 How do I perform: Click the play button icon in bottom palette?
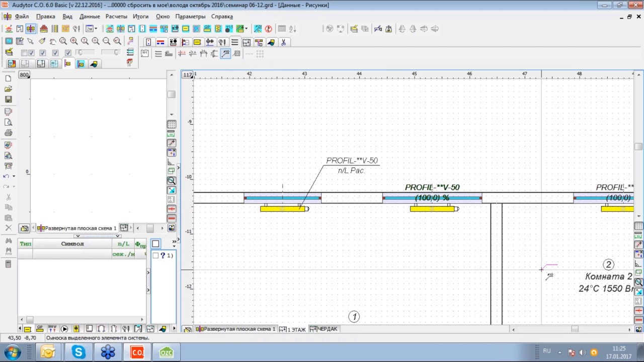pos(64,329)
